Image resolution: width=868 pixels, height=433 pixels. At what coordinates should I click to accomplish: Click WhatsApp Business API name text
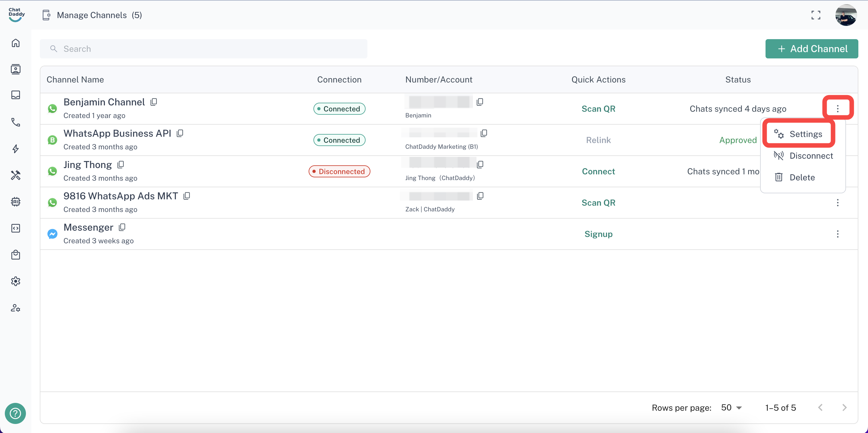[117, 133]
